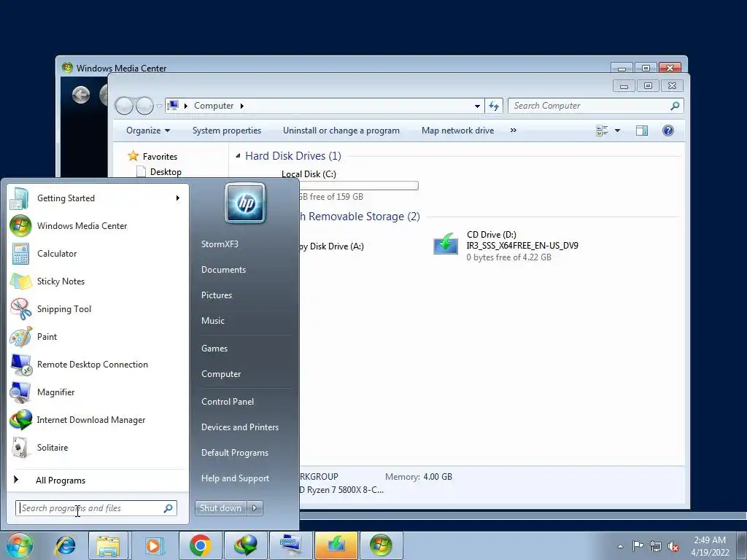Click the muted volume tray icon
This screenshot has height=560, width=747.
[673, 546]
